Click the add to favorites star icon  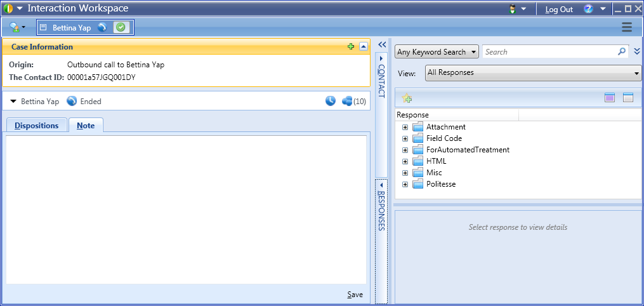click(407, 98)
